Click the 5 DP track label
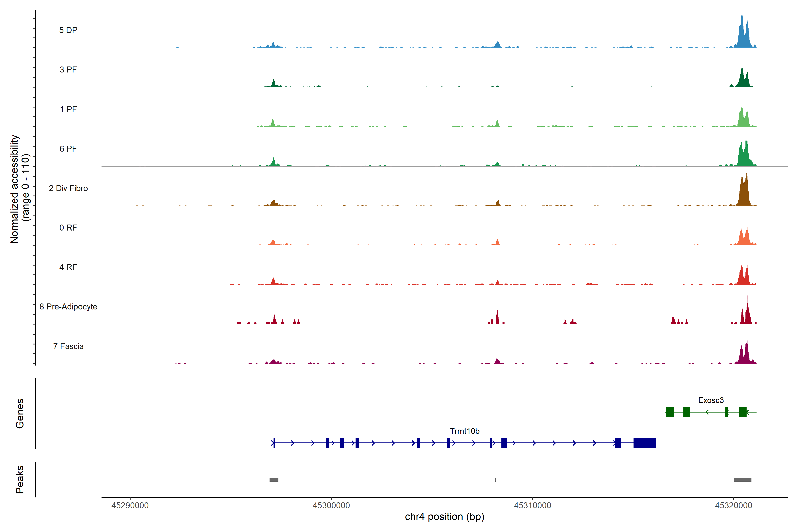This screenshot has height=532, width=798. click(x=68, y=30)
